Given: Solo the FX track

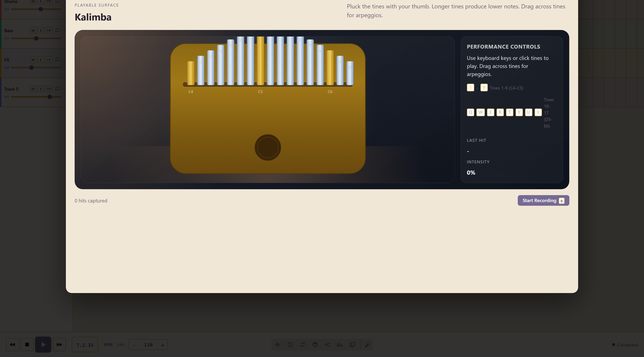Looking at the screenshot, I should (x=41, y=60).
